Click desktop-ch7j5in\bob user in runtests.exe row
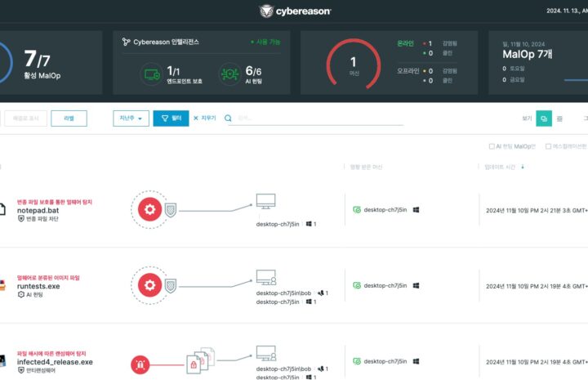The width and height of the screenshot is (588, 380). tap(283, 293)
